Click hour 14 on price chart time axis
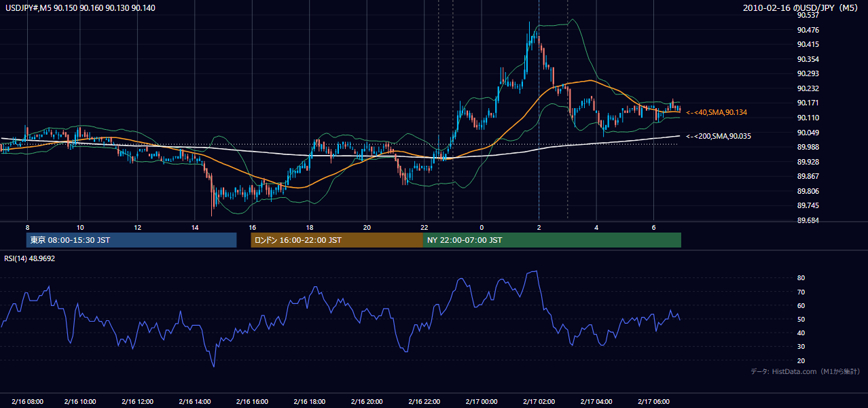 195,227
